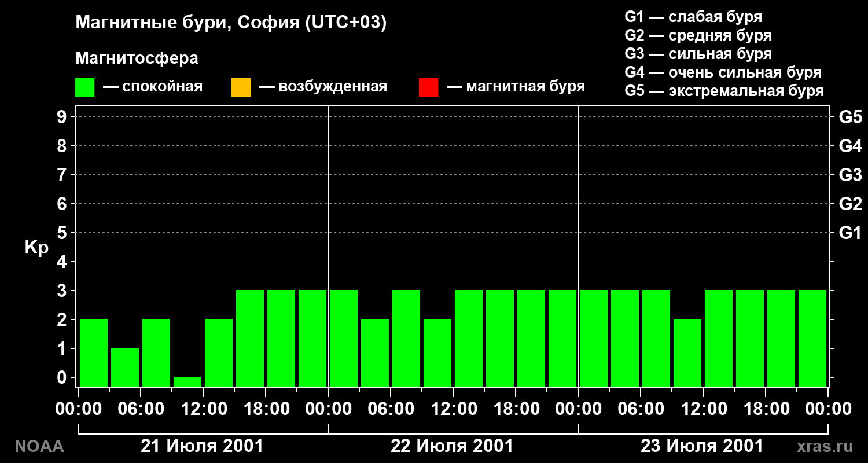Click the 'G5 — экстремальная буря' description
The width and height of the screenshot is (868, 463).
click(724, 91)
